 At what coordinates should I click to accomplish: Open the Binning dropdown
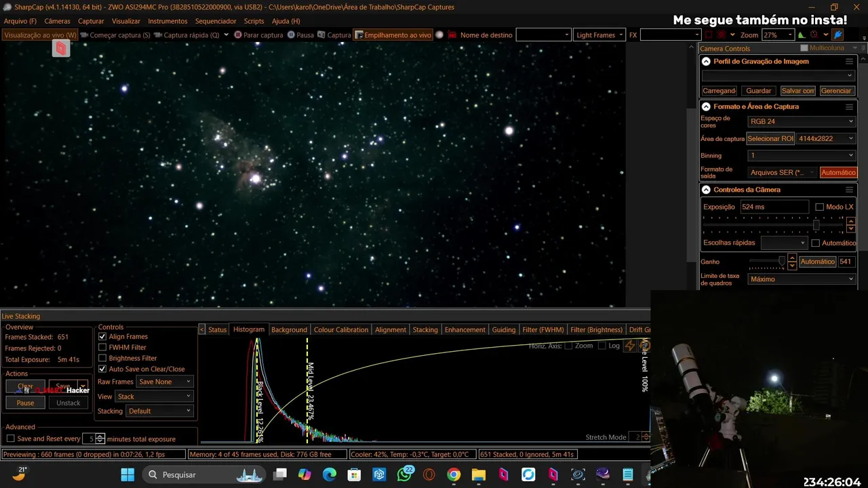(x=802, y=155)
